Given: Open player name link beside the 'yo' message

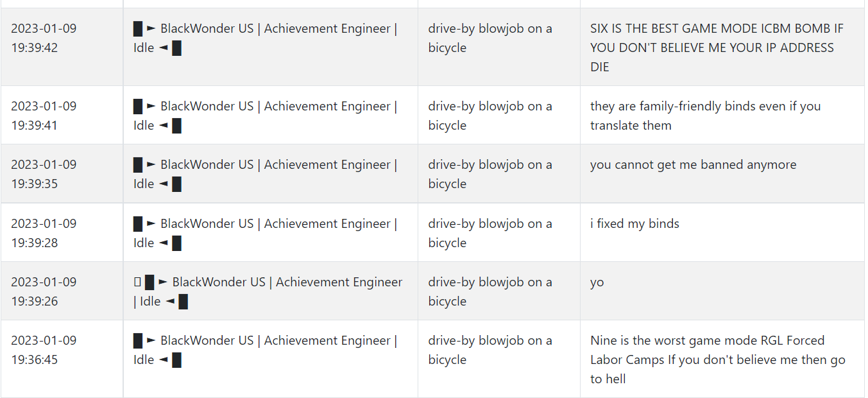Looking at the screenshot, I should (268, 291).
